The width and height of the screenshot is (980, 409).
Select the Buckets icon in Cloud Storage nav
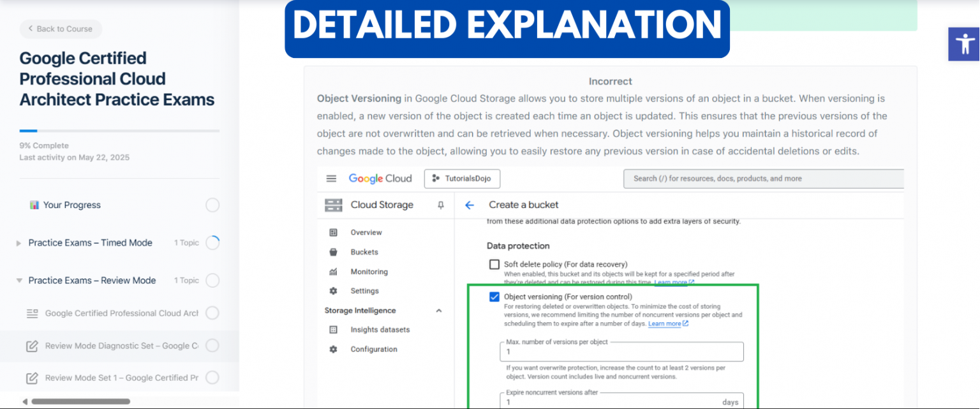click(332, 251)
